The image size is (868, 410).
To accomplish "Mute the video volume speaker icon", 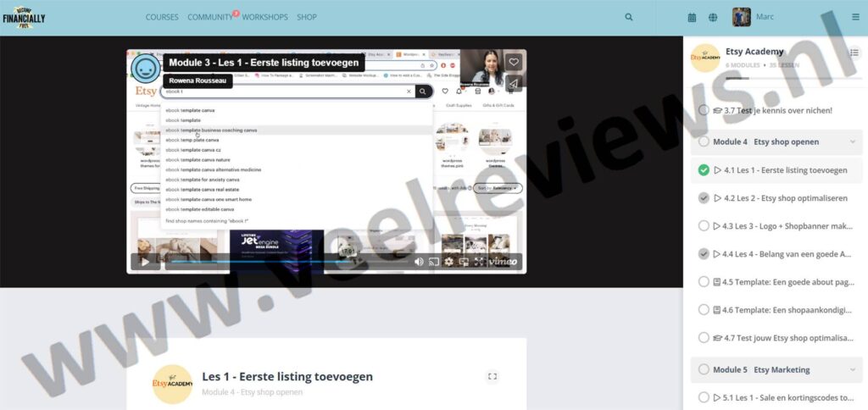I will (419, 262).
